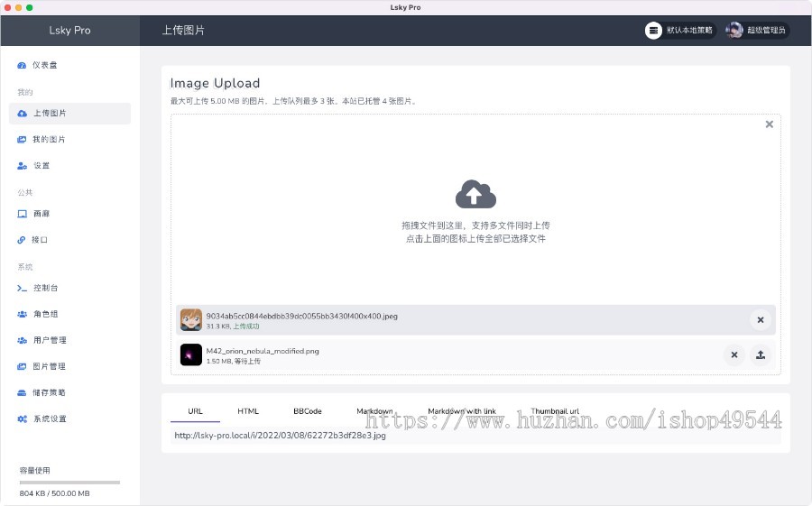The height and width of the screenshot is (506, 812).
Task: Click the file name 9034ab5cc0844ebdbb39dc0055bb3430 jpeg
Action: (x=302, y=316)
